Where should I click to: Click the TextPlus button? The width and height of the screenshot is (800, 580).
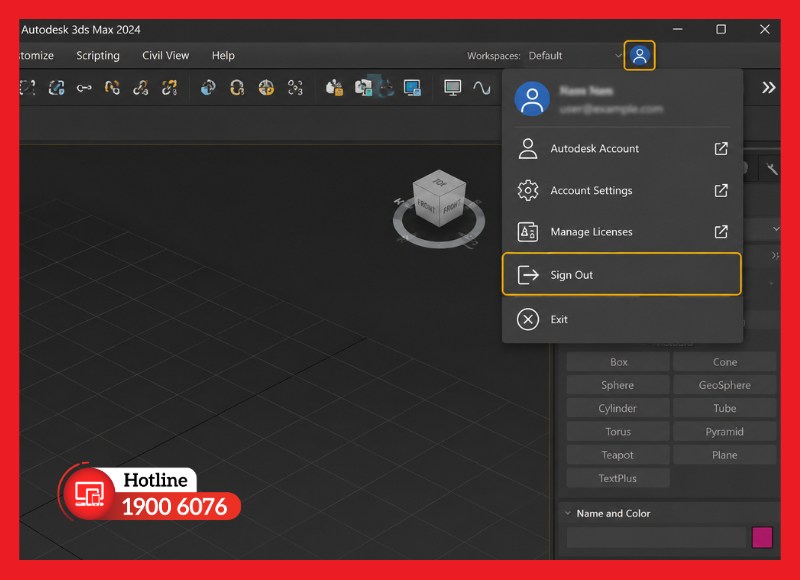(618, 478)
